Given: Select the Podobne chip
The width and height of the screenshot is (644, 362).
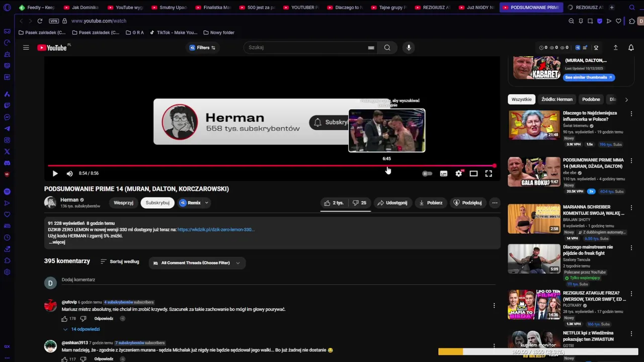Looking at the screenshot, I should coord(591,100).
